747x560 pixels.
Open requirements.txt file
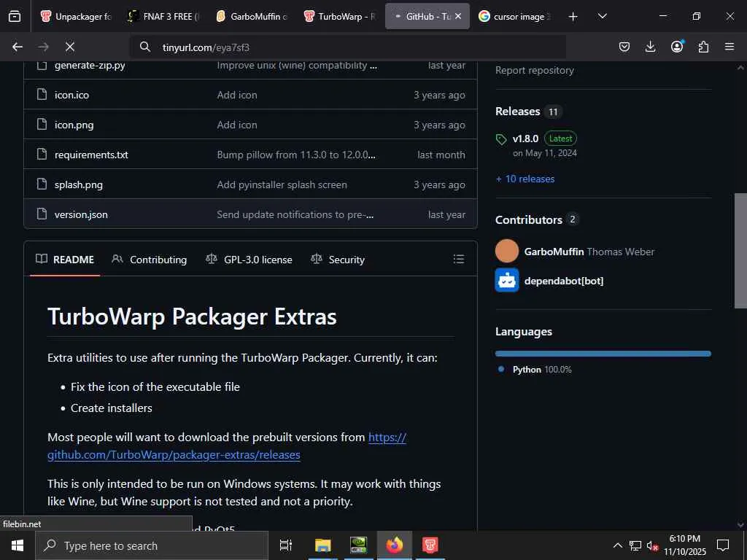click(91, 155)
